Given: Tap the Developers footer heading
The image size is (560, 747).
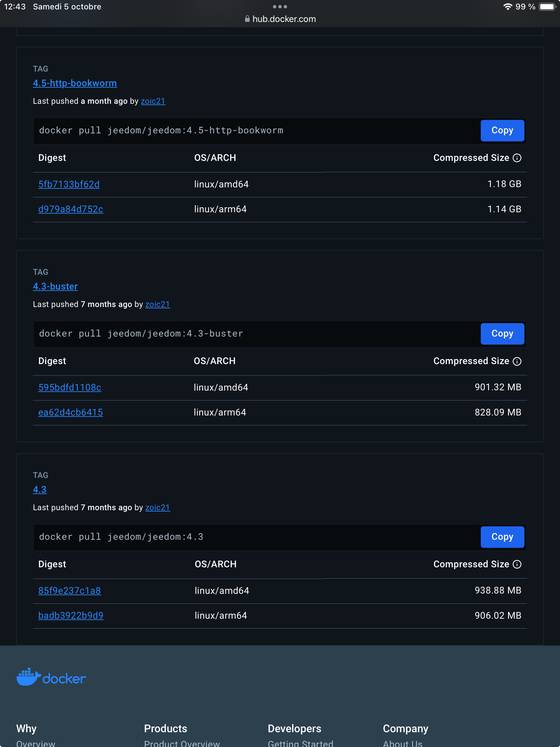Looking at the screenshot, I should pos(294,729).
